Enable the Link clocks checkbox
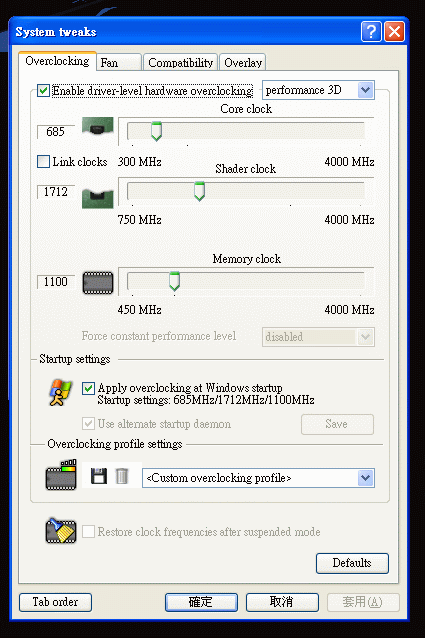The width and height of the screenshot is (425, 638). click(x=43, y=162)
